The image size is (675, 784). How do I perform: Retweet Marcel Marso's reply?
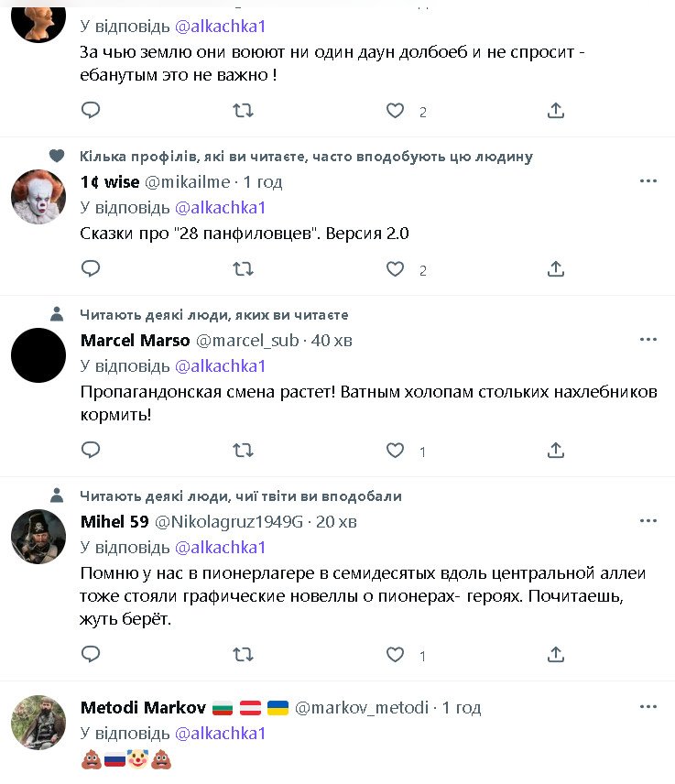243,451
